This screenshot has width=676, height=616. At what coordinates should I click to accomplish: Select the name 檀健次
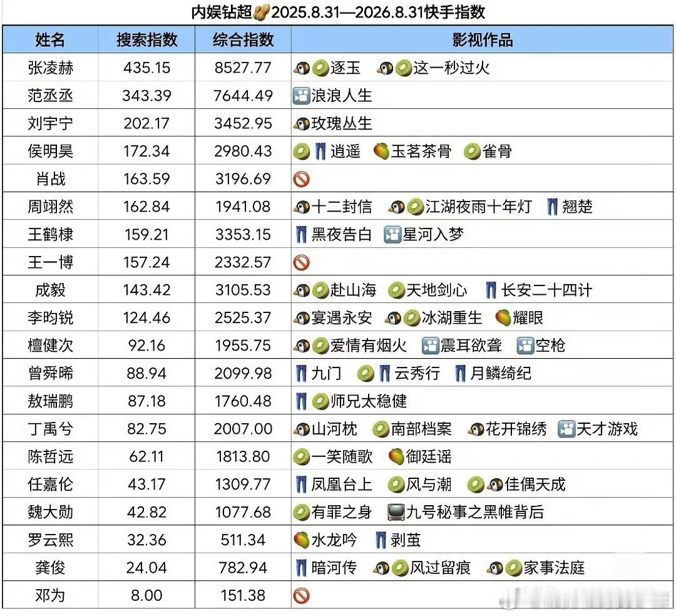(51, 346)
